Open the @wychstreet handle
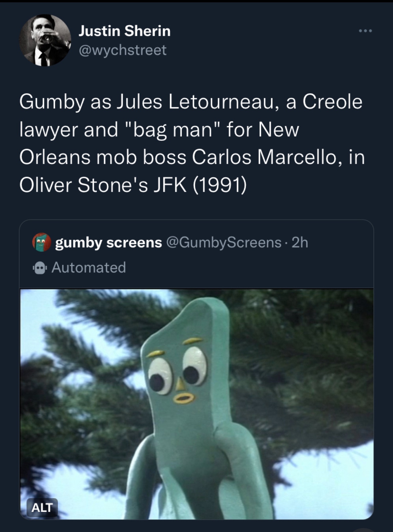This screenshot has height=532, width=393. [122, 50]
